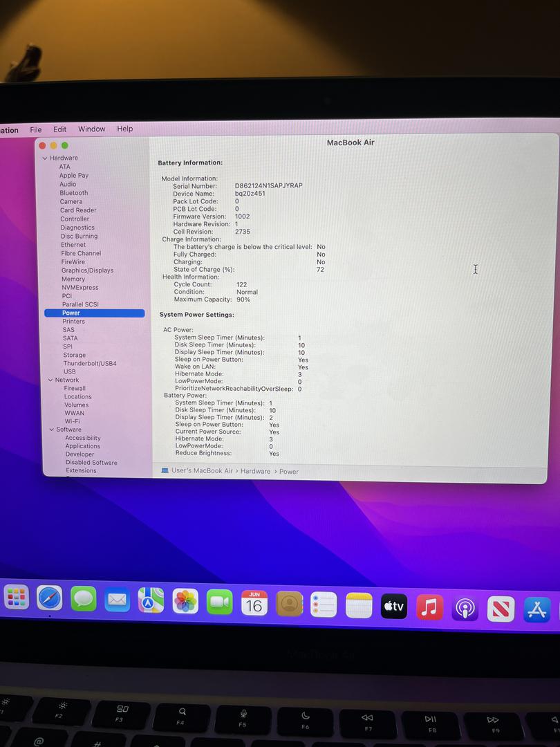Open the Help menu

(124, 129)
